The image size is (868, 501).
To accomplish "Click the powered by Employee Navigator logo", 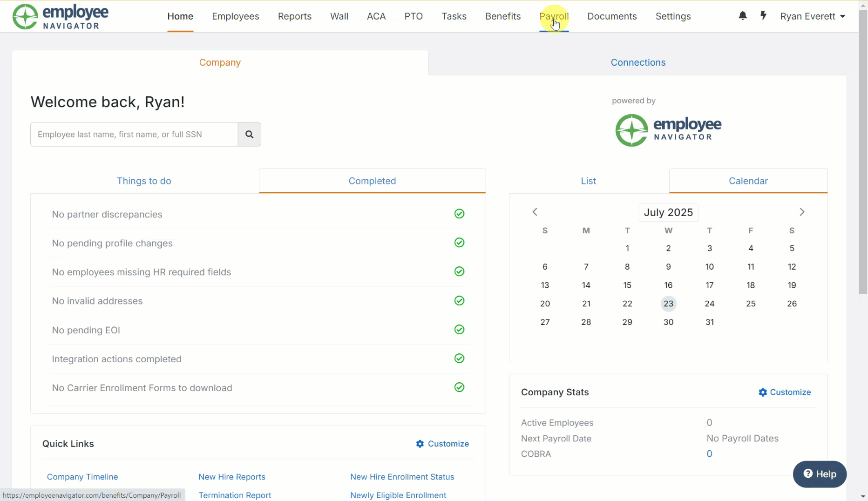I will pos(668,130).
